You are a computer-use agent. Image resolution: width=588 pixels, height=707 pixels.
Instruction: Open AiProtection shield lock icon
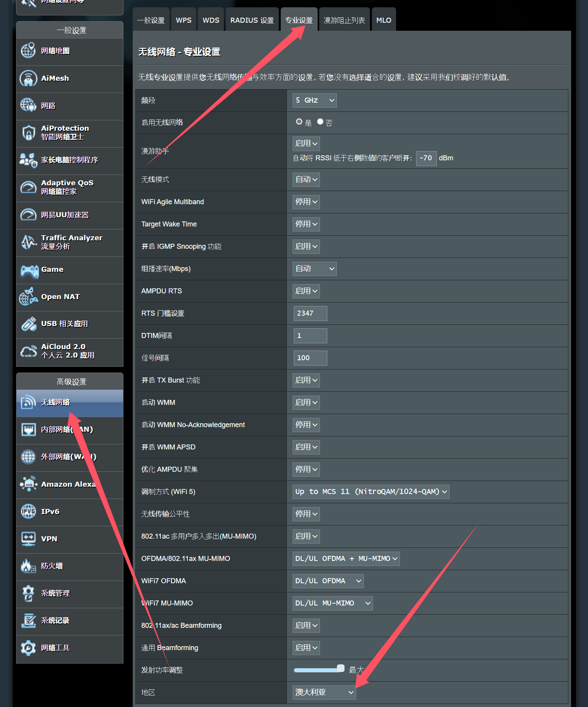point(28,133)
